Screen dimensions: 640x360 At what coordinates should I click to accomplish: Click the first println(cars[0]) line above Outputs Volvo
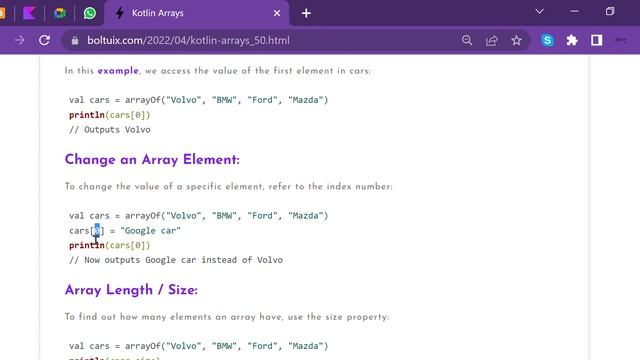pyautogui.click(x=109, y=115)
